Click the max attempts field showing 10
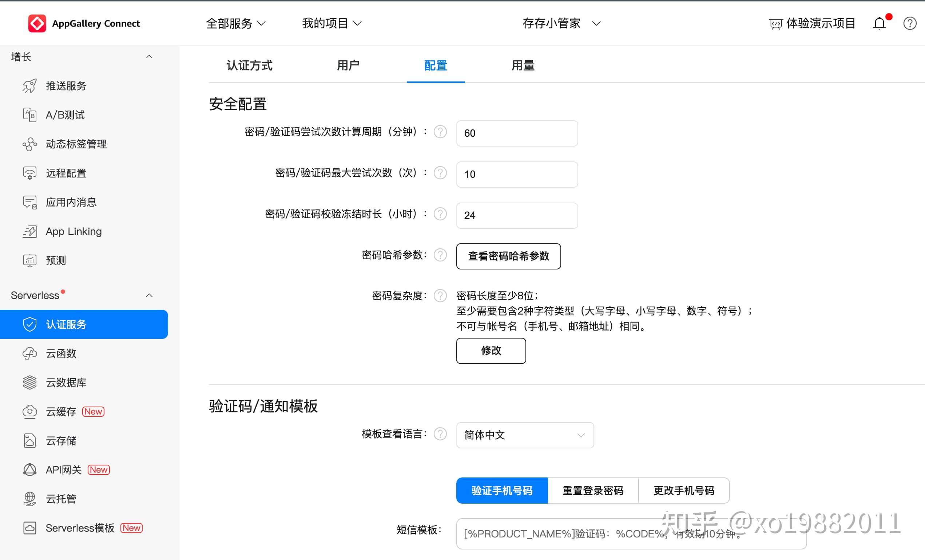Screen dimensions: 925x560 tap(517, 175)
